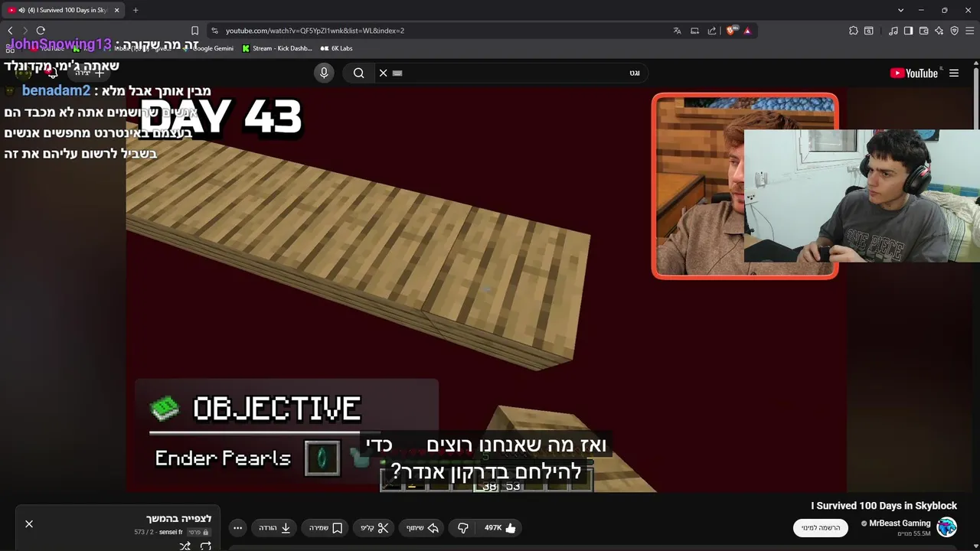Save video with the bookmark button

point(326,528)
